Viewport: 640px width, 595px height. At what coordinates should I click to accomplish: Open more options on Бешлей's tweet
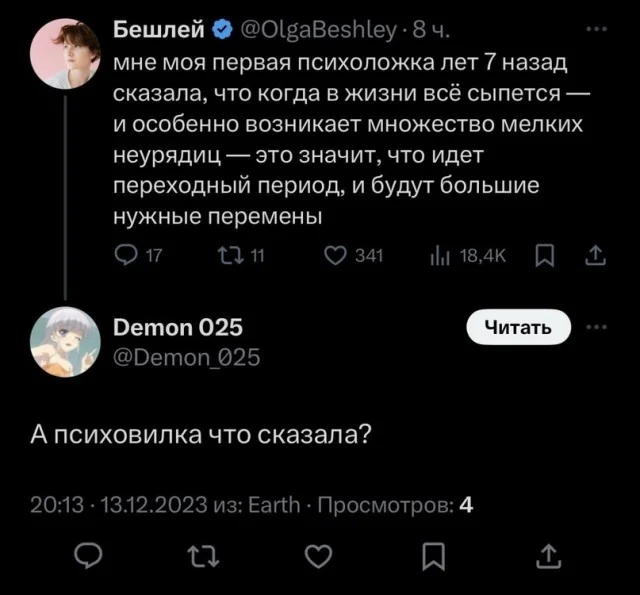tap(596, 29)
